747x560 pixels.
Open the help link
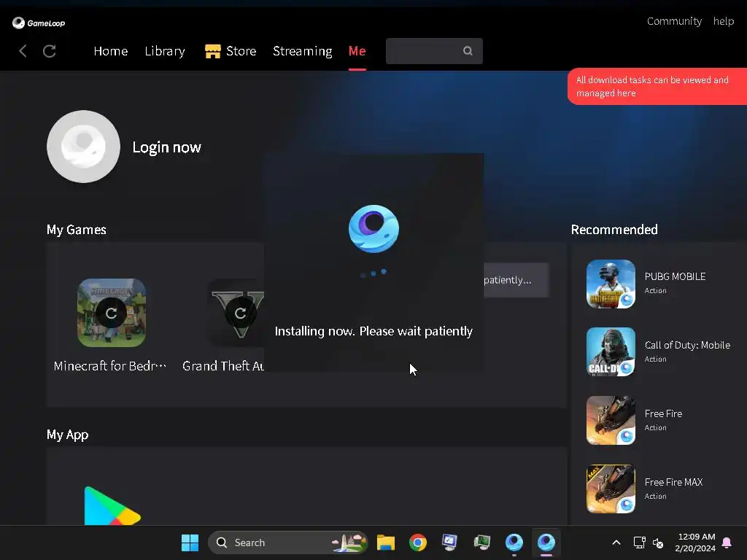tap(723, 21)
